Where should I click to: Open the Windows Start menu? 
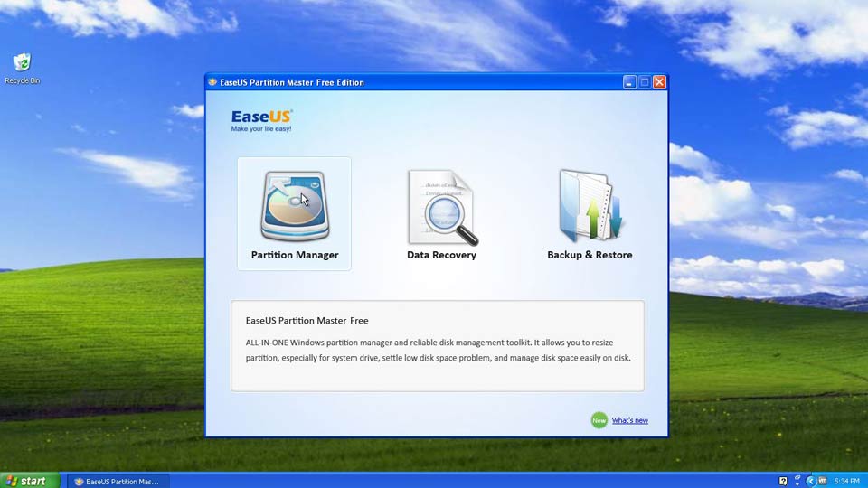pos(30,481)
